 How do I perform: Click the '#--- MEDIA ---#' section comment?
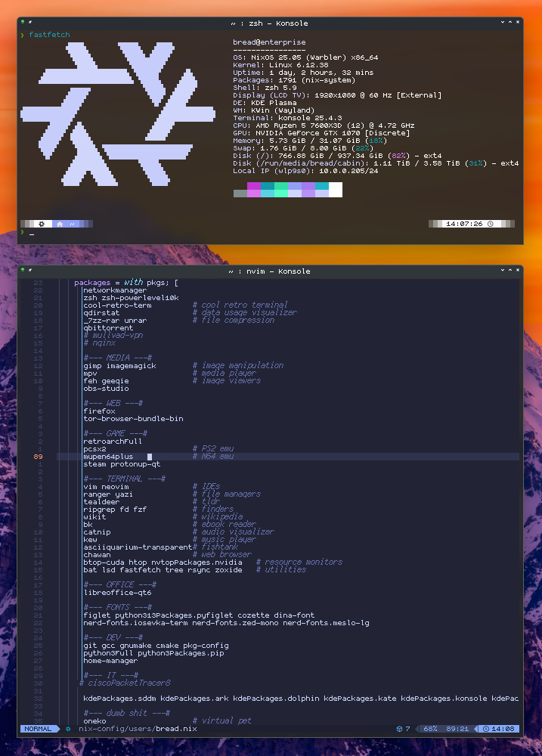tap(118, 358)
